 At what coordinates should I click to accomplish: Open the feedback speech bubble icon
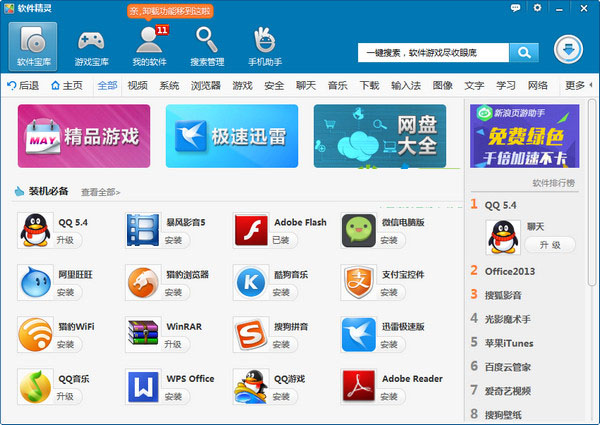(x=515, y=8)
